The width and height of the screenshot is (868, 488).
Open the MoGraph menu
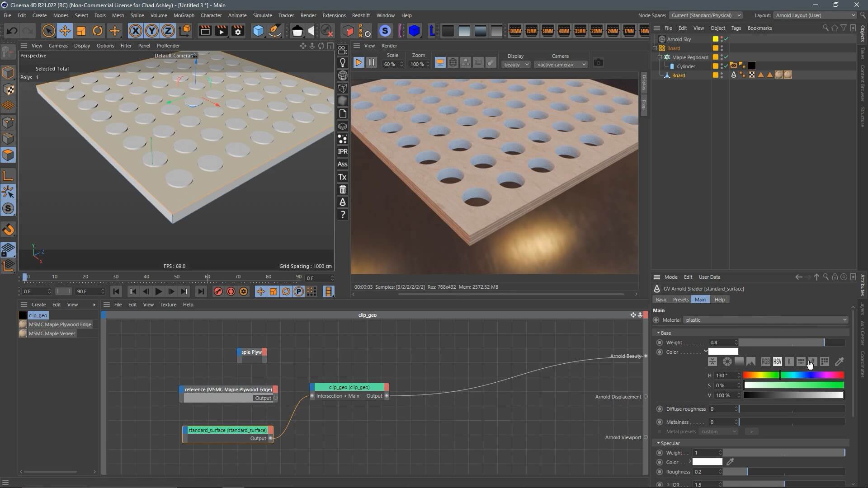pyautogui.click(x=184, y=15)
